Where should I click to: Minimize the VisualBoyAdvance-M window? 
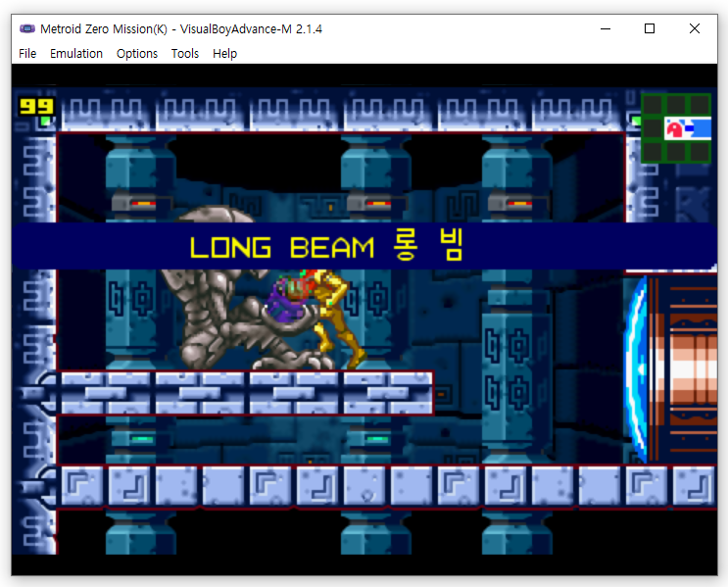pos(606,28)
